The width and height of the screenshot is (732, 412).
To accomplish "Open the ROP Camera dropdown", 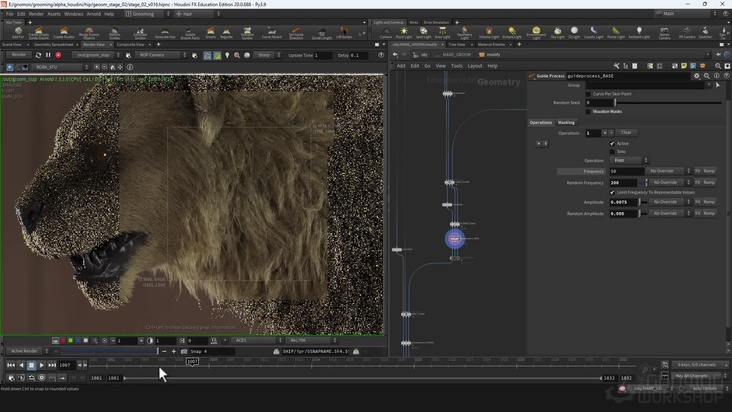I will point(158,55).
